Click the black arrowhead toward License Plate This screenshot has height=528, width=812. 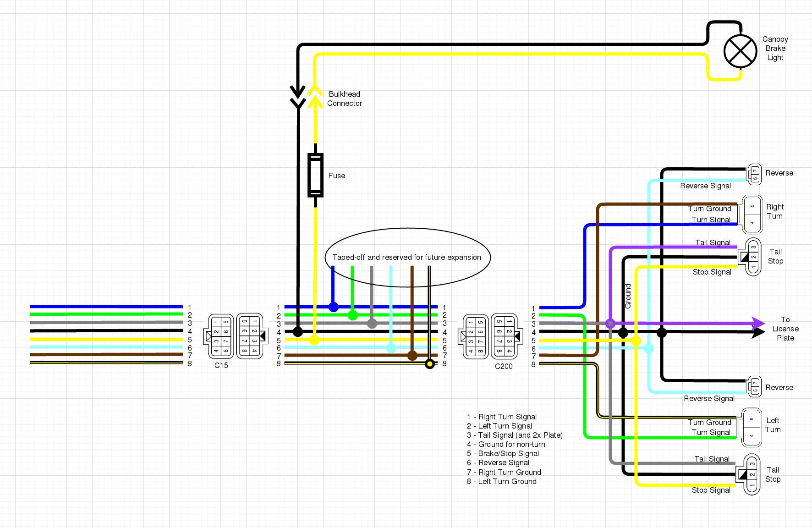tap(759, 332)
